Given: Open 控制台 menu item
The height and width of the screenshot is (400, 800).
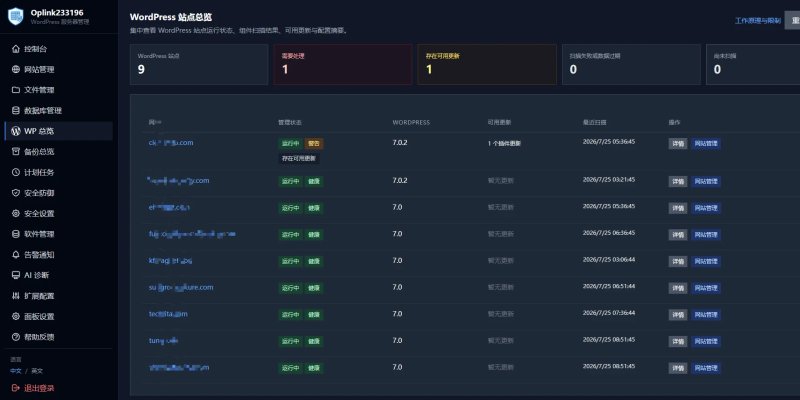Looking at the screenshot, I should click(59, 49).
